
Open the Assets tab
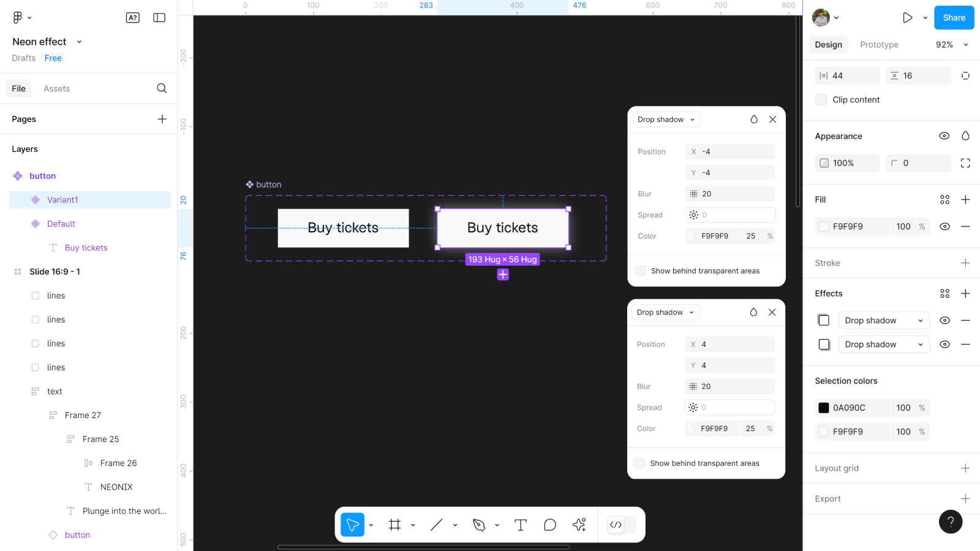coord(56,89)
